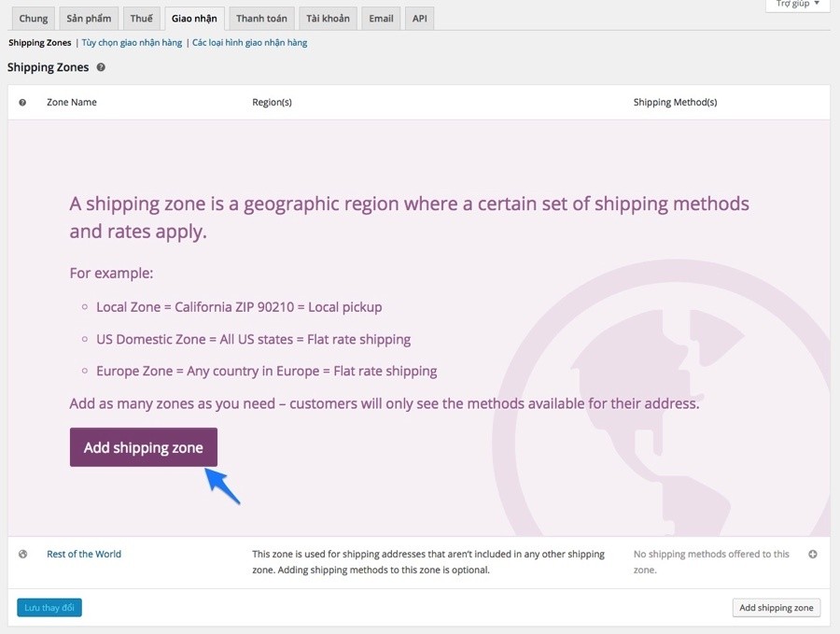Click the Lưu thay đổi save button

(49, 608)
